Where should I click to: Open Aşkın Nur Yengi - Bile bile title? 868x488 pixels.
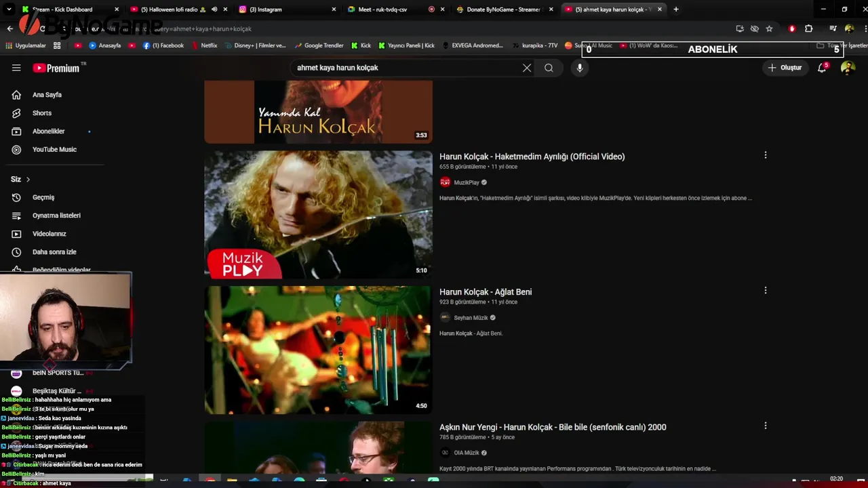[553, 427]
